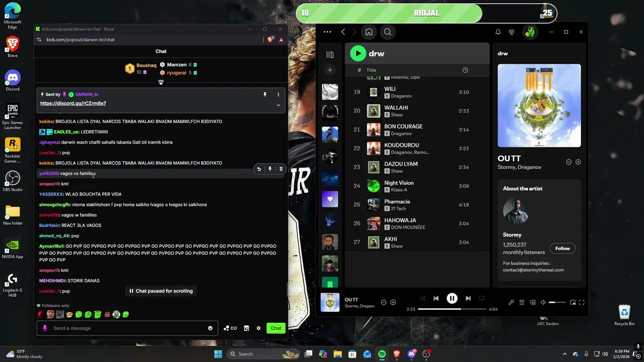The width and height of the screenshot is (644, 362).
Task: Open Kick chat settings gear
Action: click(x=259, y=328)
